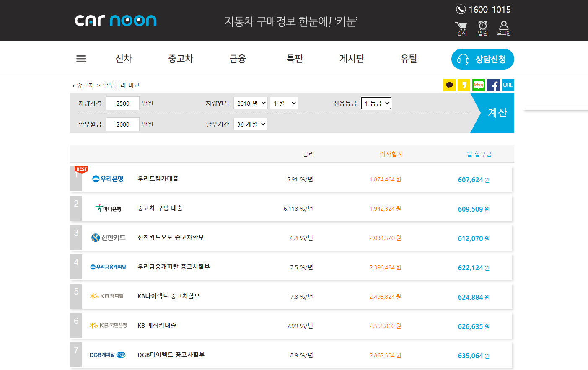Click rate 5.91 %/년

[300, 179]
